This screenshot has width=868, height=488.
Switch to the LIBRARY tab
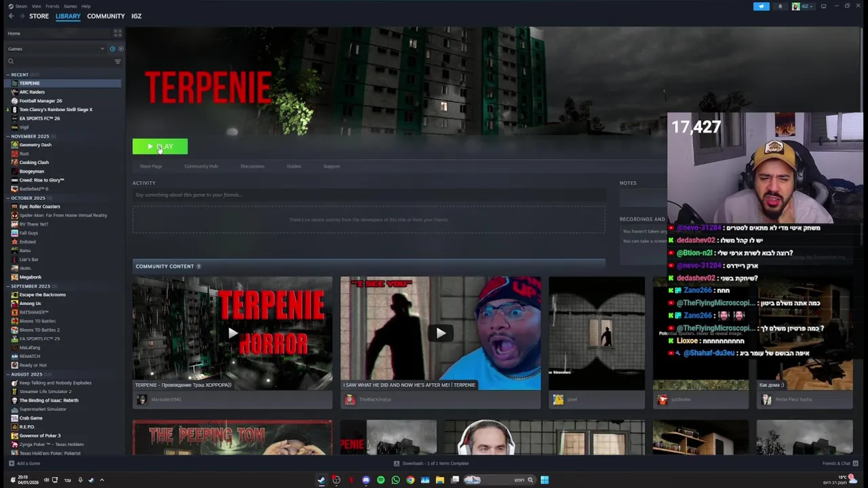(68, 16)
